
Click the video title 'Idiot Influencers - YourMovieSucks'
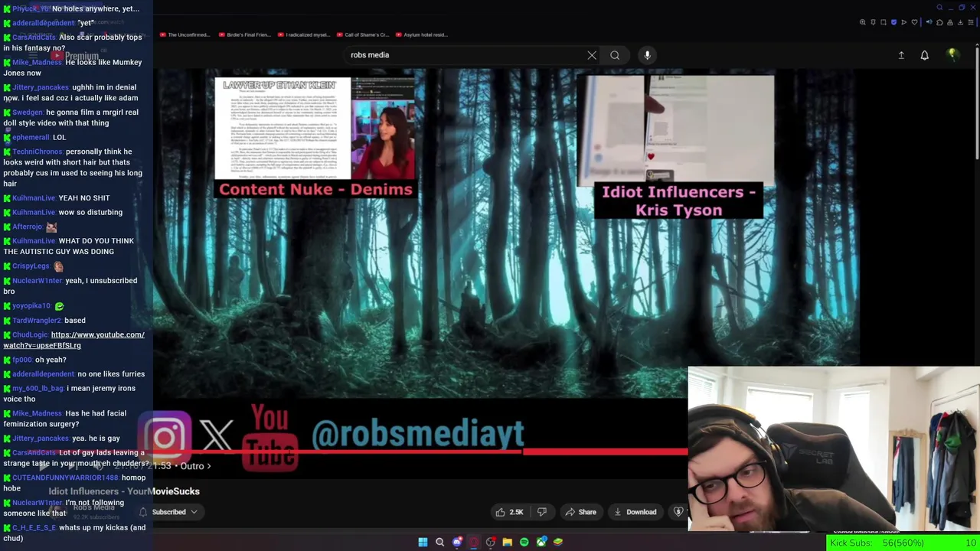click(x=124, y=491)
